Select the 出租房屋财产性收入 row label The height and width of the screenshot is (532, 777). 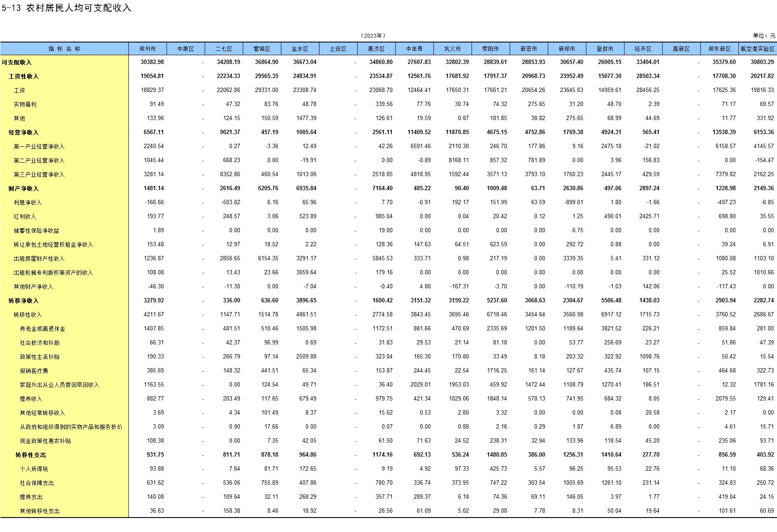pyautogui.click(x=39, y=259)
